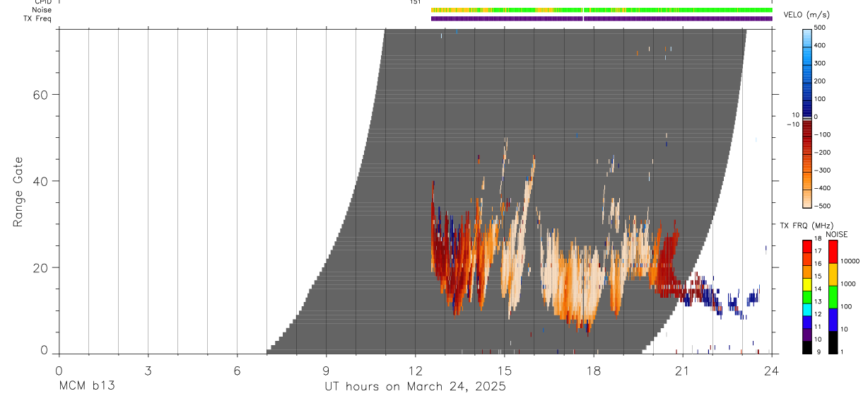Click the green segment of TX FRQ color bar
Screen dimensions: 868x401
pos(807,296)
